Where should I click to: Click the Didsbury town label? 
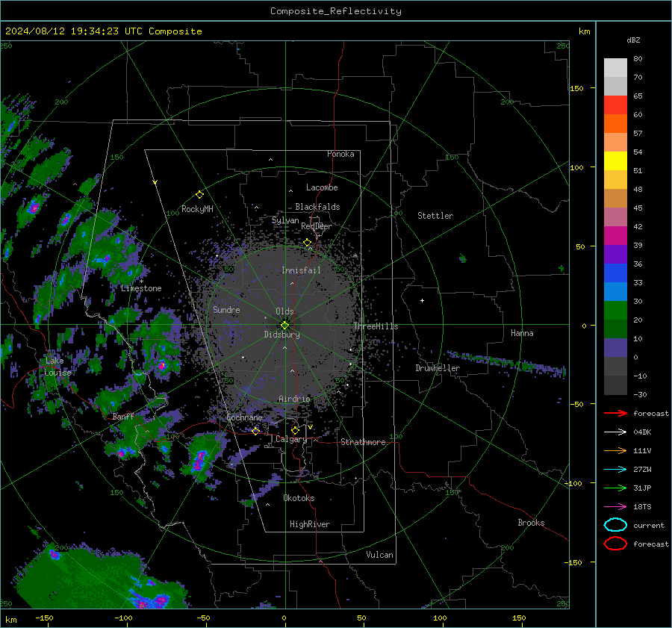click(281, 335)
